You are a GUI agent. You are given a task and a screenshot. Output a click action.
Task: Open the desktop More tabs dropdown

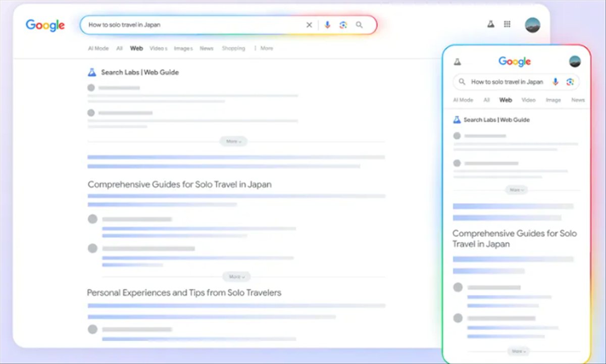264,48
